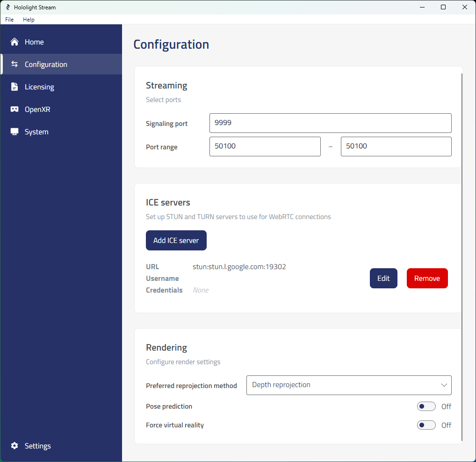Open Preferred reprojection method dropdown
This screenshot has width=476, height=462.
coord(349,385)
